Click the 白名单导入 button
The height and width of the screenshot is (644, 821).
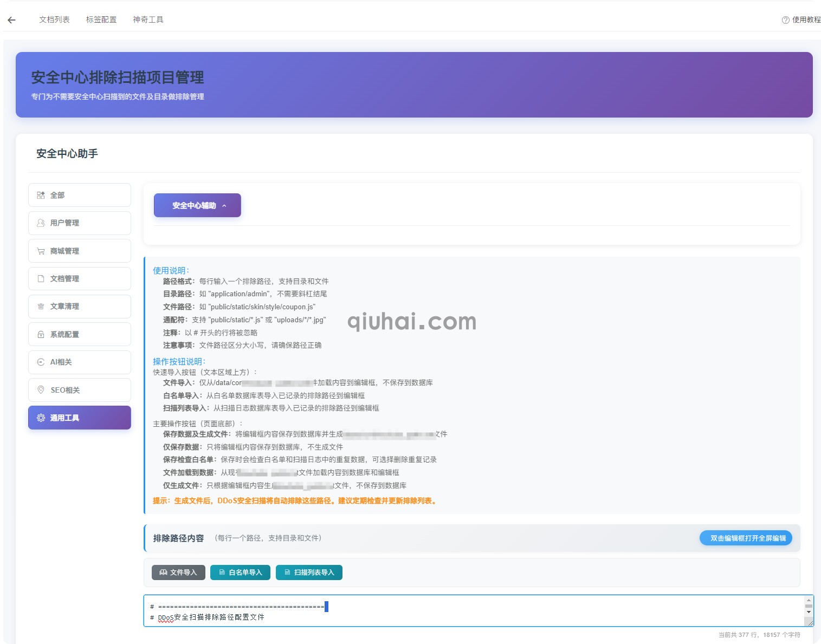pyautogui.click(x=240, y=573)
